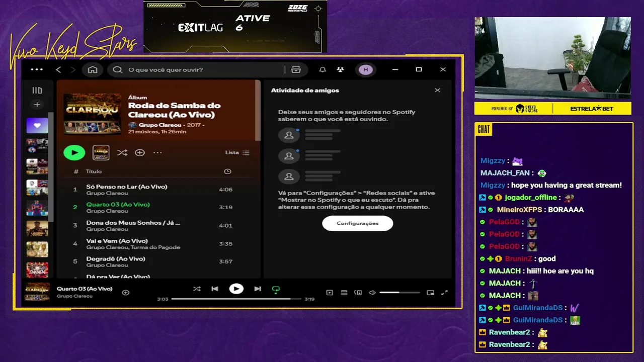The height and width of the screenshot is (362, 644).
Task: Click 'Atividade de amigos' panel heading
Action: pos(305,90)
